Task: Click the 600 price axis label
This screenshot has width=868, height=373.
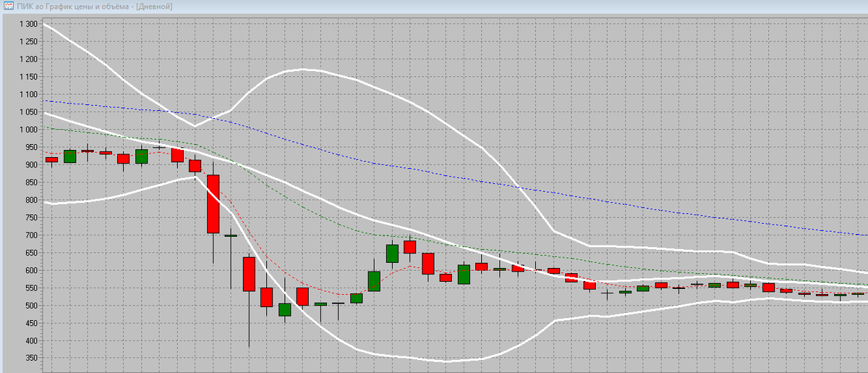Action: point(30,271)
